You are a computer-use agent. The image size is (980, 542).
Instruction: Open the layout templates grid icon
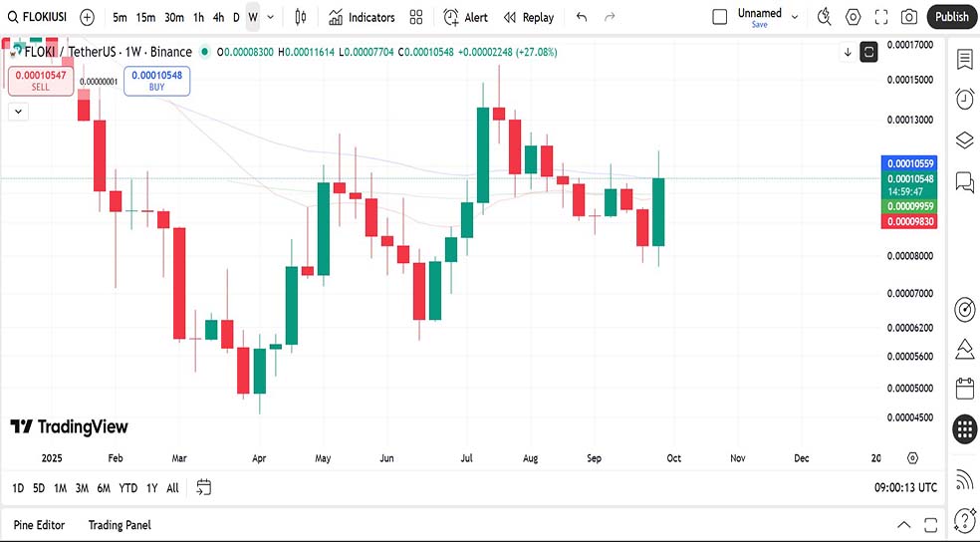(x=416, y=17)
